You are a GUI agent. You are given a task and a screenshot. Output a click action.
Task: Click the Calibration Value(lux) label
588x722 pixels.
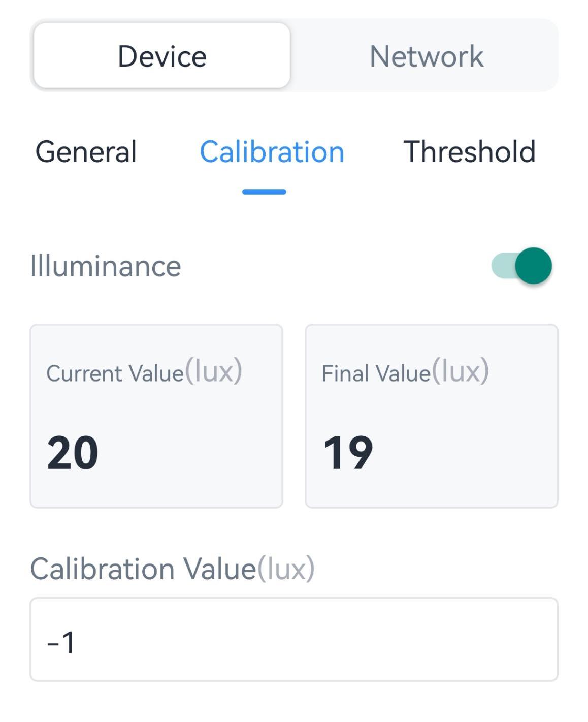(172, 569)
